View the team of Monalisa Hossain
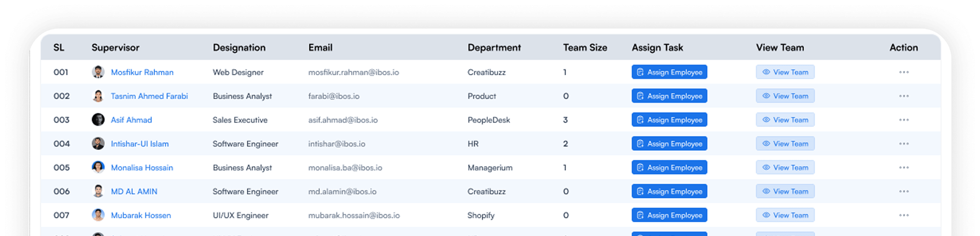 pos(785,167)
